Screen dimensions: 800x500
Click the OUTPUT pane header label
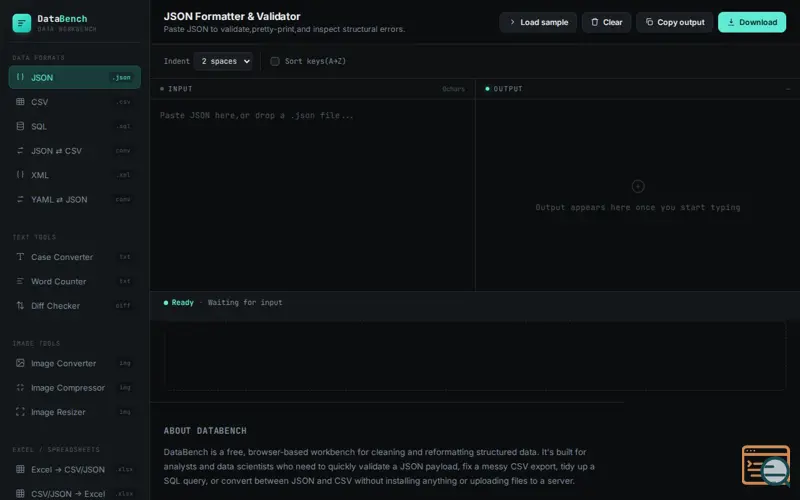coord(508,89)
